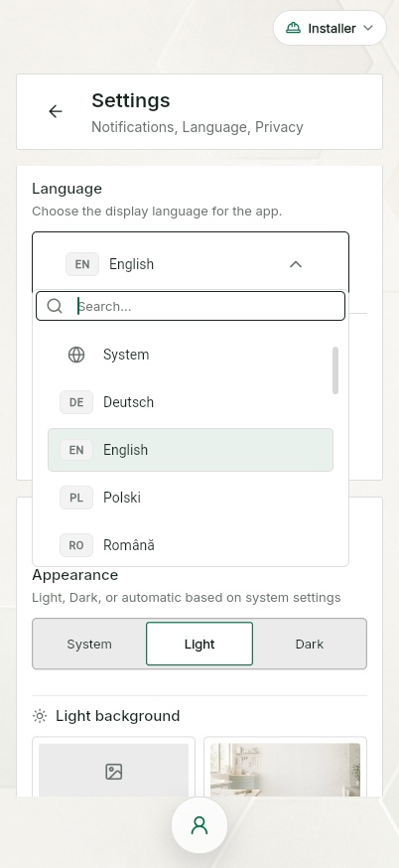The height and width of the screenshot is (868, 399).
Task: Click the sun icon by Light background
Action: click(x=40, y=716)
